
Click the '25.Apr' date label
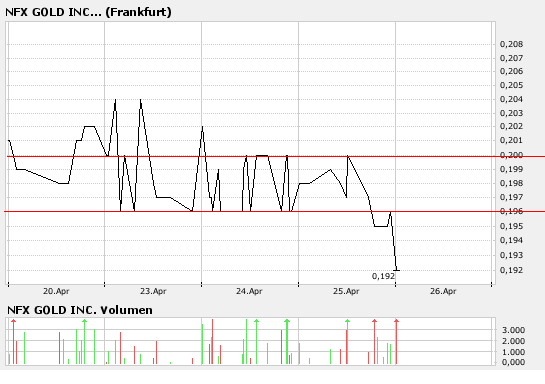coord(346,291)
